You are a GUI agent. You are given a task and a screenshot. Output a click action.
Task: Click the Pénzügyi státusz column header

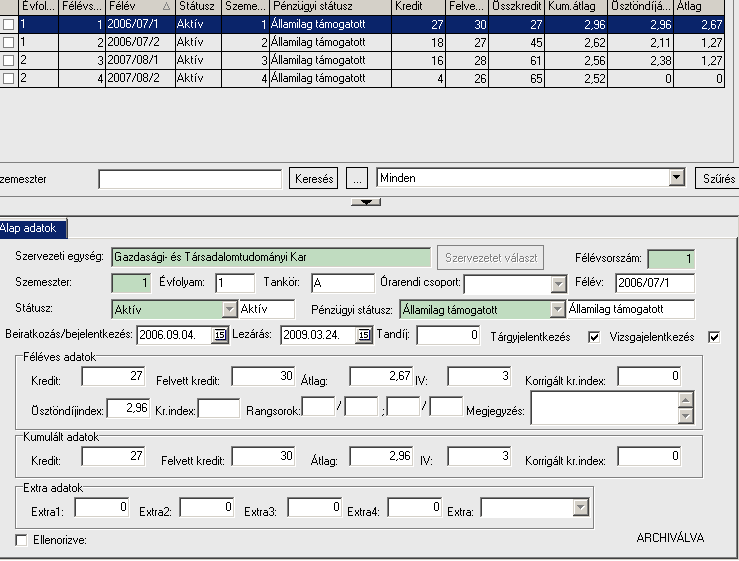pos(330,7)
